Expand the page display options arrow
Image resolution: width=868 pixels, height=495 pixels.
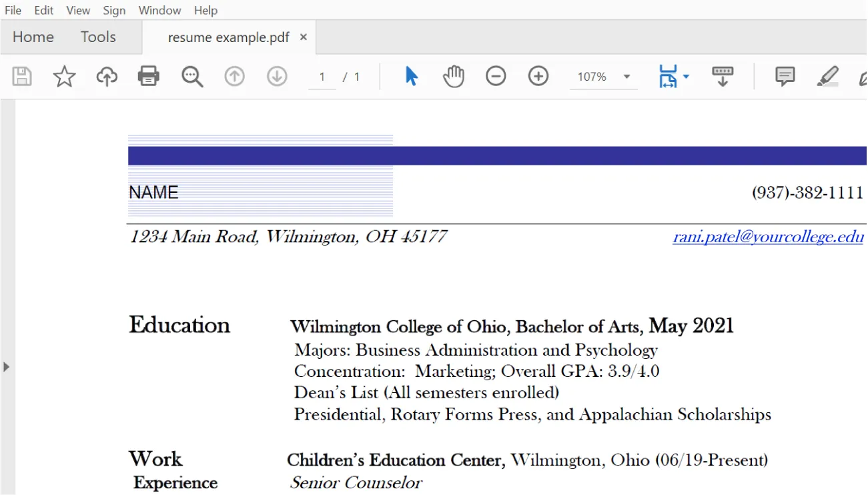click(x=686, y=76)
